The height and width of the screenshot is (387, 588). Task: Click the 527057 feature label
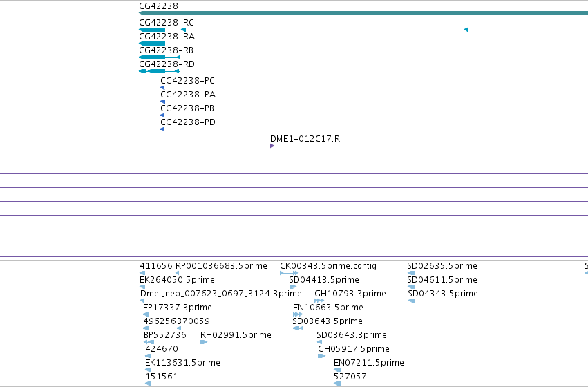point(350,377)
